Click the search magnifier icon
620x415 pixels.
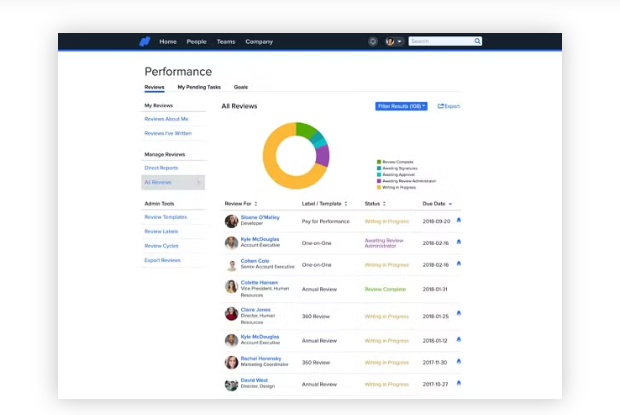point(477,42)
